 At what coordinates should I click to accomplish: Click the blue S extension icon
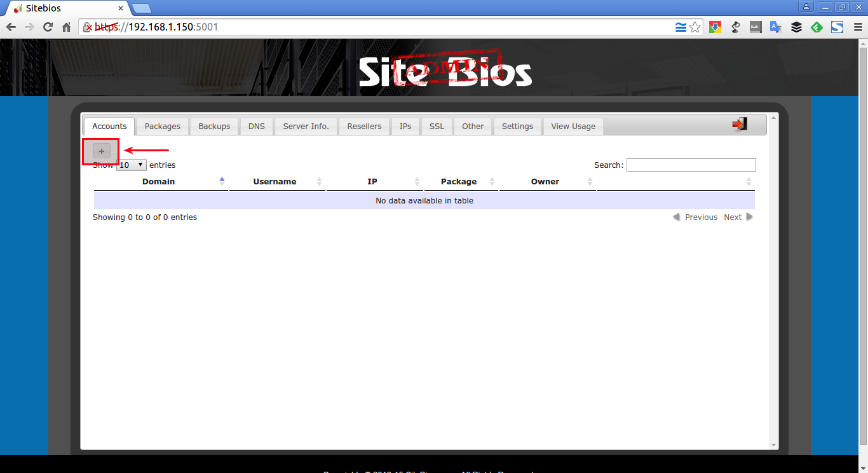[837, 27]
